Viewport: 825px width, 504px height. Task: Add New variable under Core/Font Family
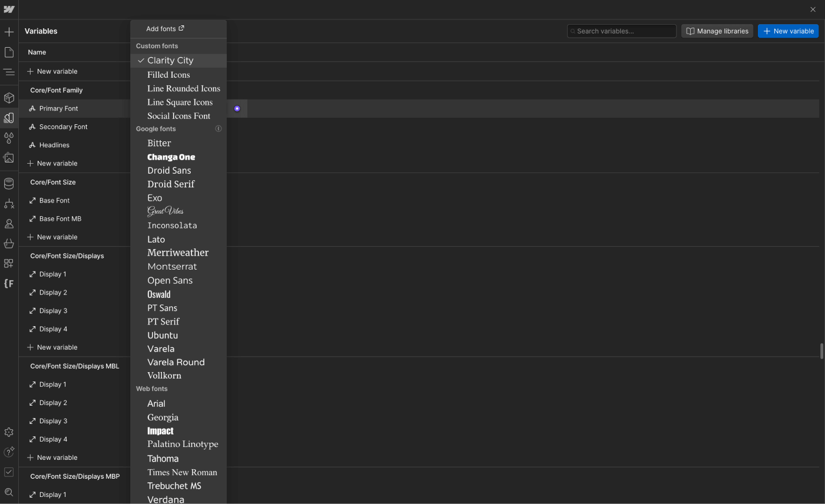tap(52, 163)
